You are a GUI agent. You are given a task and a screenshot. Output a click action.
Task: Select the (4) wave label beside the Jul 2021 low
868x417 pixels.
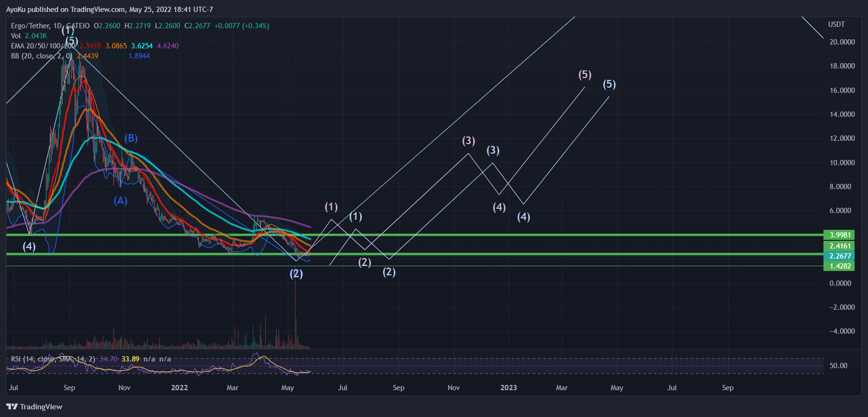tap(29, 247)
